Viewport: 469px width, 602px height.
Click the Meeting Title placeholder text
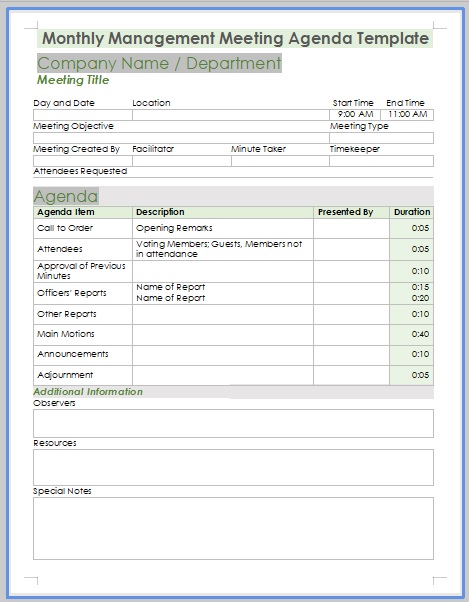(x=73, y=80)
